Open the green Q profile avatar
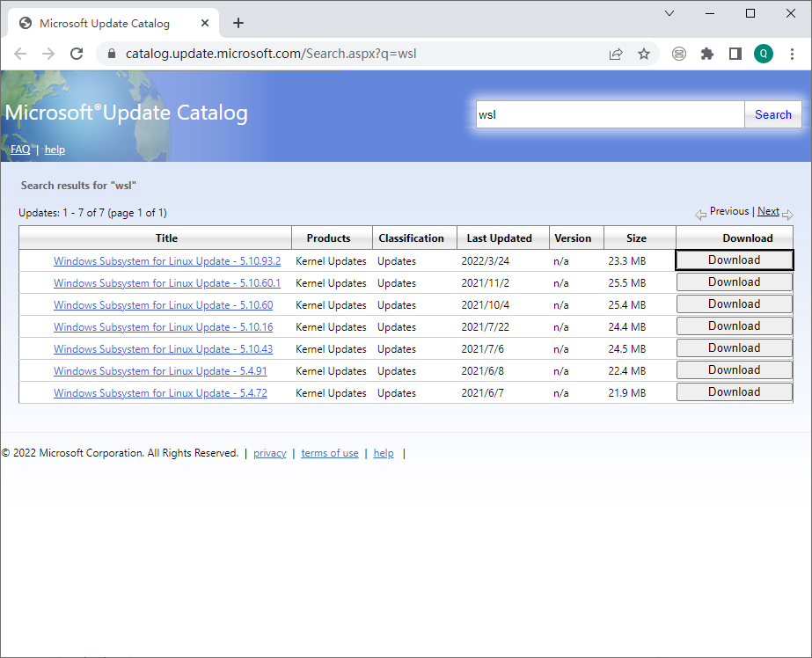The width and height of the screenshot is (812, 658). tap(764, 54)
